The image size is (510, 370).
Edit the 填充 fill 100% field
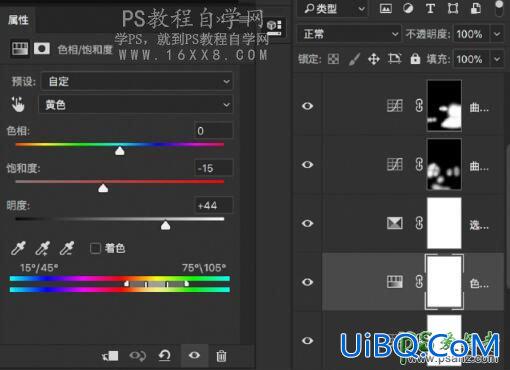pyautogui.click(x=471, y=59)
